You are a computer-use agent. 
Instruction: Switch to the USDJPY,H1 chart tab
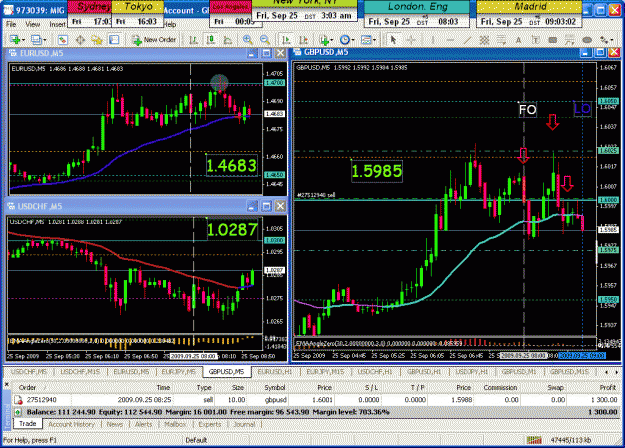[x=472, y=371]
